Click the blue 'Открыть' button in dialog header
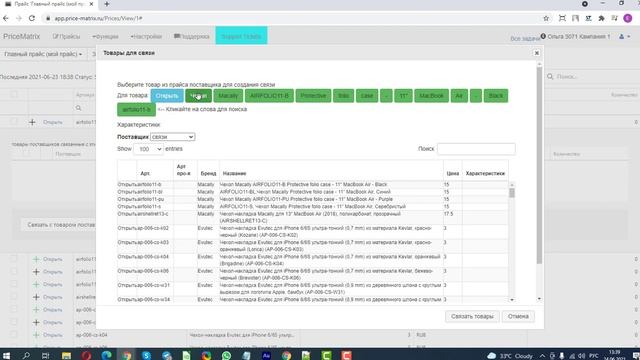Image resolution: width=640 pixels, height=360 pixels. pos(167,96)
